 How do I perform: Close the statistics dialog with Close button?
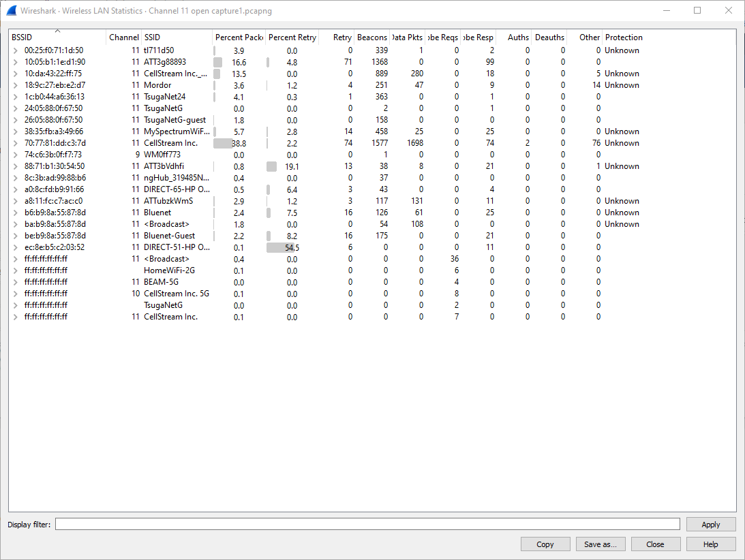point(656,544)
